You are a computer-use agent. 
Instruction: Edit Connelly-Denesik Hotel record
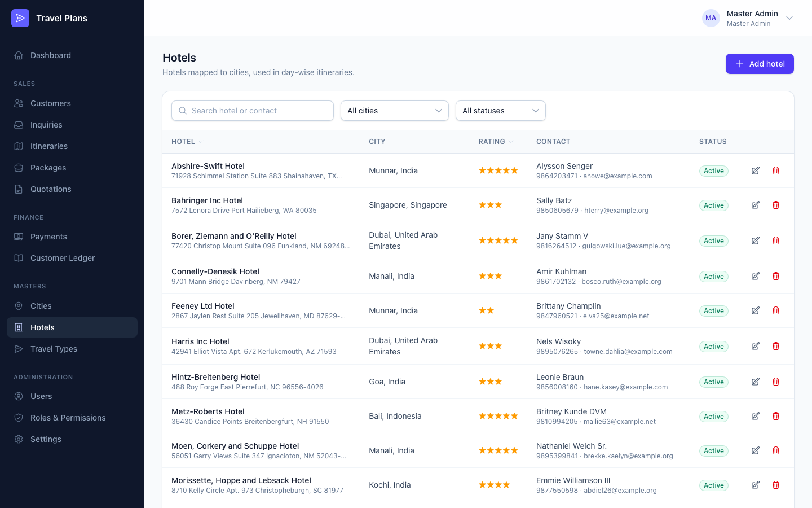(x=756, y=276)
